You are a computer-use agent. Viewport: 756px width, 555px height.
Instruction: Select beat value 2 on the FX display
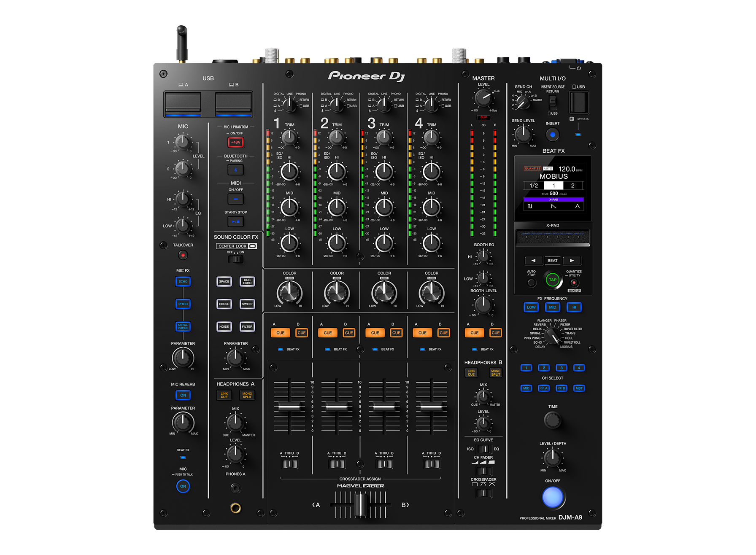(x=572, y=185)
